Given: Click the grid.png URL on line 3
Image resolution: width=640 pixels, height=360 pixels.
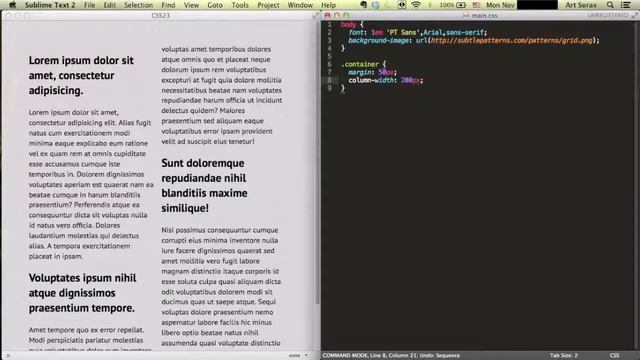Looking at the screenshot, I should (511, 40).
